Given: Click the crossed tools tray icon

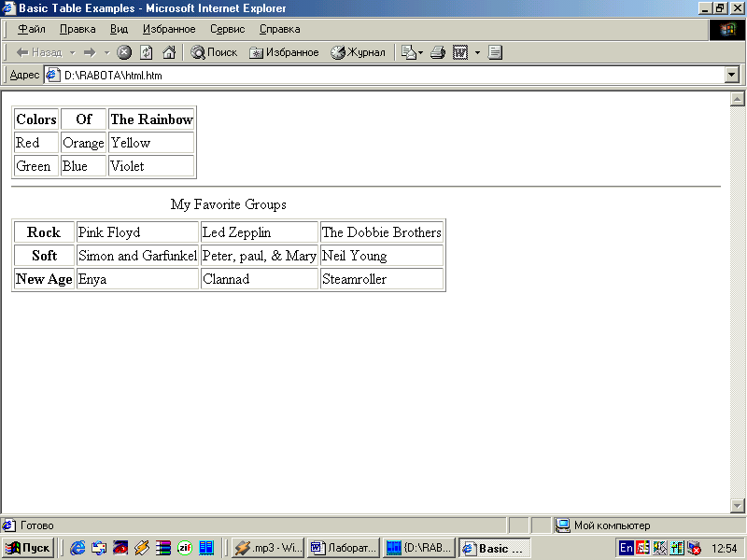Looking at the screenshot, I should coord(660,548).
